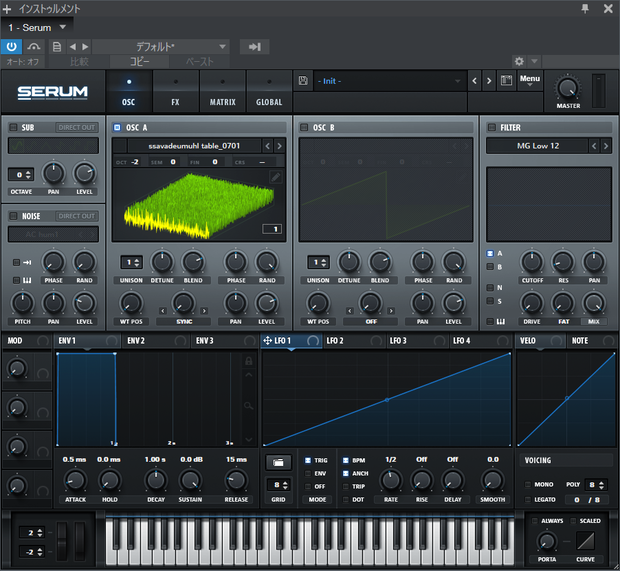The height and width of the screenshot is (571, 620).
Task: Click the envelope zoom magnifier icon
Action: tap(248, 406)
